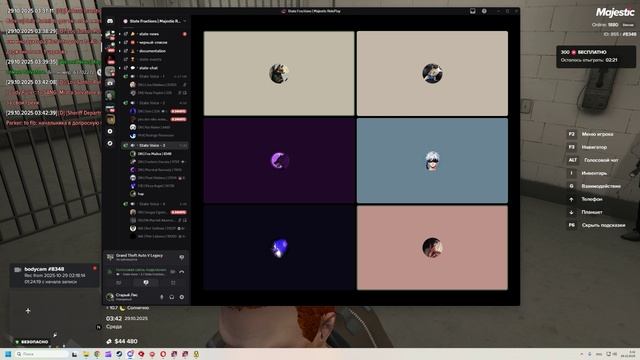Open Chrome from the taskbar

tap(97, 354)
